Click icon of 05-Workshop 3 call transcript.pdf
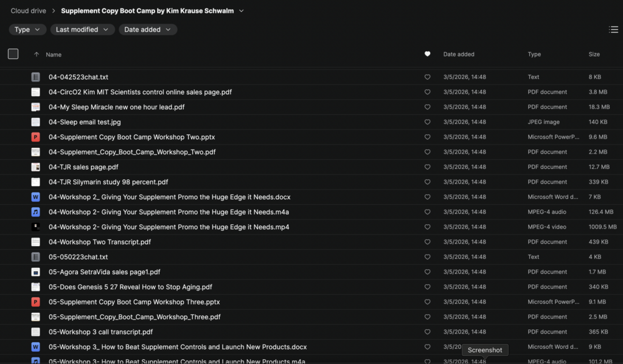This screenshot has width=623, height=364. tap(35, 332)
